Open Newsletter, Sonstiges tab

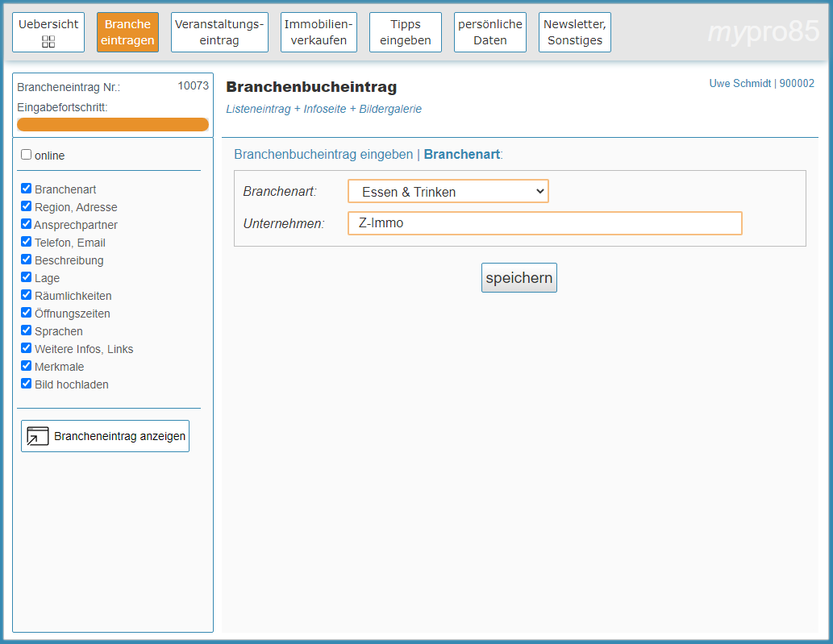[574, 32]
